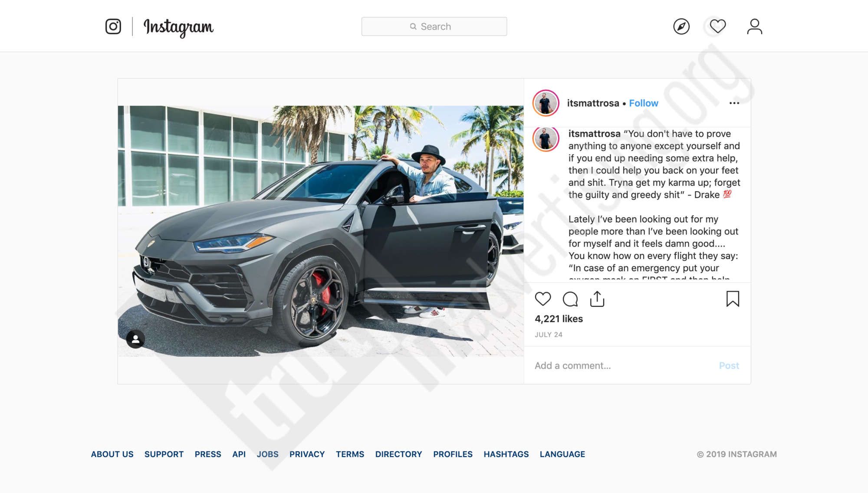This screenshot has height=493, width=868.
Task: Share the post via share icon
Action: [x=597, y=299]
